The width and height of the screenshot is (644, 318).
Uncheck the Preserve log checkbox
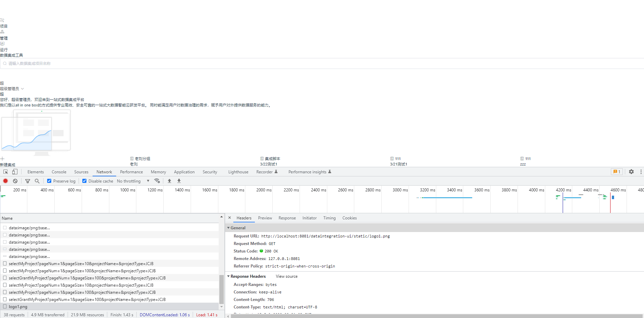coord(49,181)
